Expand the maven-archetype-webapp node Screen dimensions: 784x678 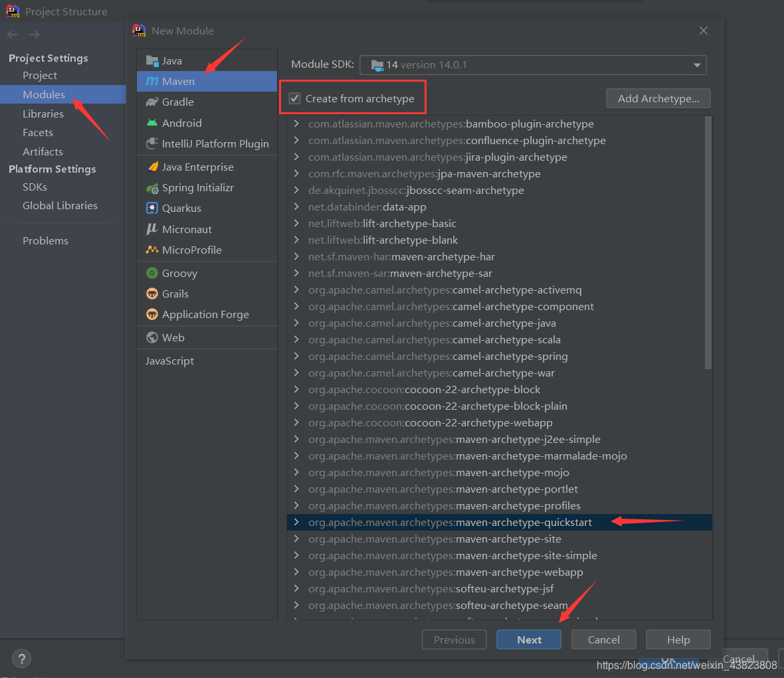coord(296,572)
